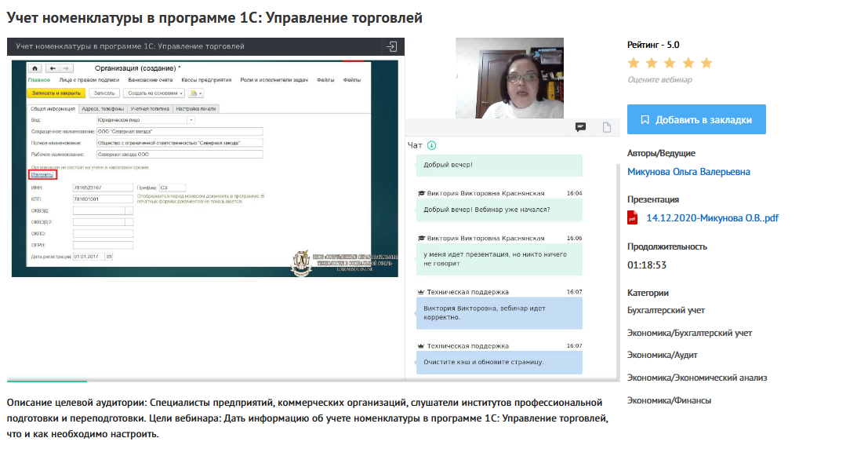Switch to the documents tab icon
The width and height of the screenshot is (868, 449).
(606, 127)
